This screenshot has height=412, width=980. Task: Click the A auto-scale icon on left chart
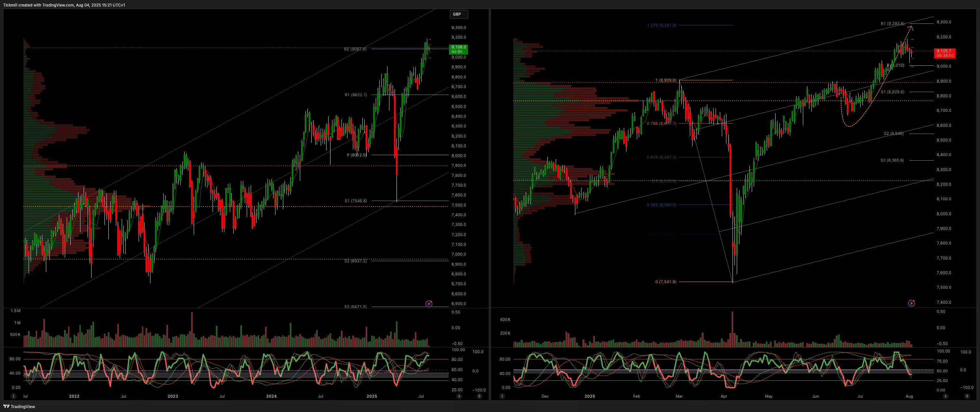tap(459, 396)
